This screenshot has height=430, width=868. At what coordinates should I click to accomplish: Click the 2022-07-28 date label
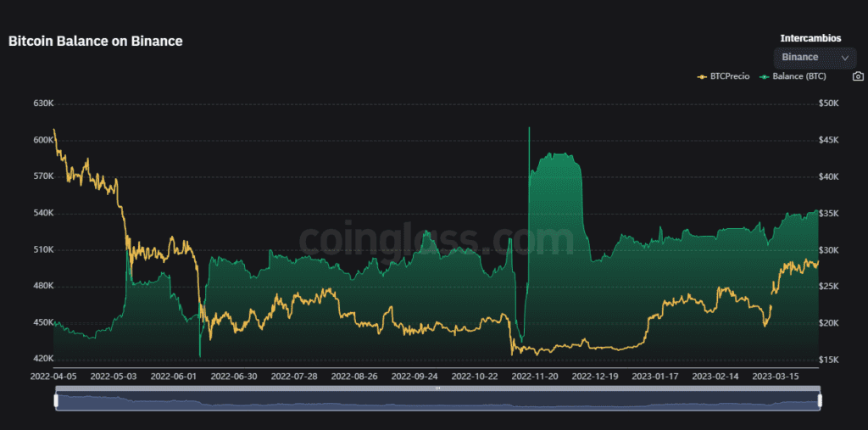294,377
